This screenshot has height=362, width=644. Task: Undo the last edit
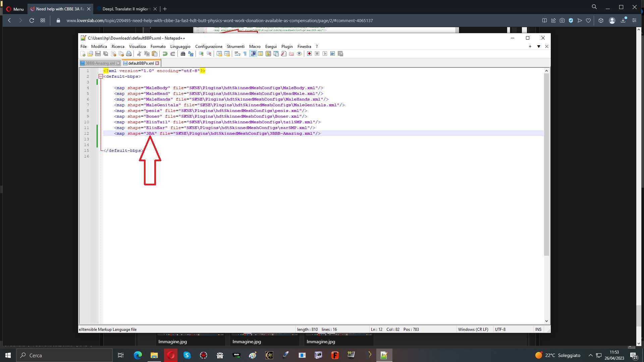tap(165, 54)
